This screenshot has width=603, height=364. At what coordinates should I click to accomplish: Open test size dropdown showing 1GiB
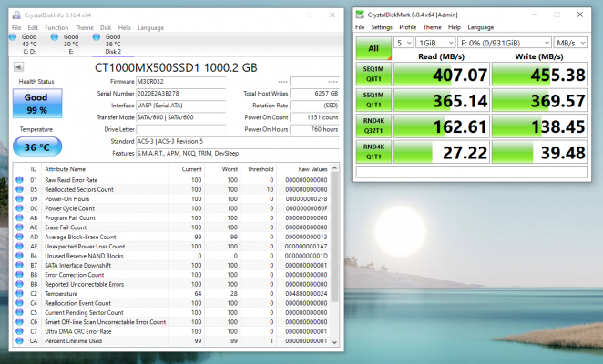[x=435, y=43]
